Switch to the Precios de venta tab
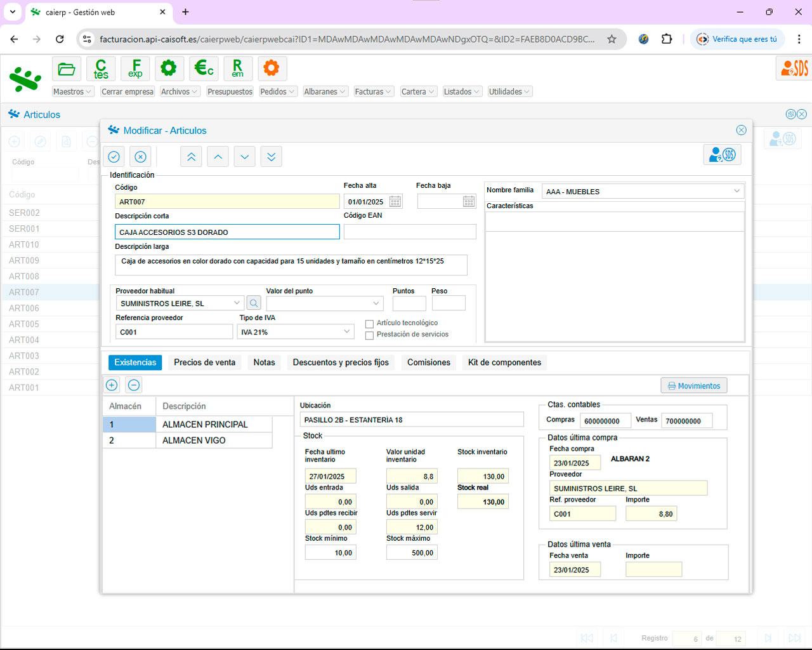The image size is (812, 650). tap(204, 362)
